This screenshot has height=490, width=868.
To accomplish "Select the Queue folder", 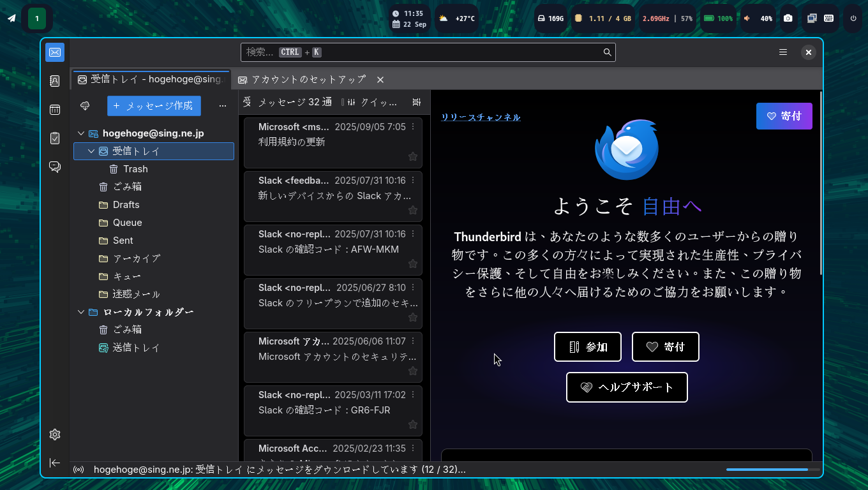I will coord(154,223).
